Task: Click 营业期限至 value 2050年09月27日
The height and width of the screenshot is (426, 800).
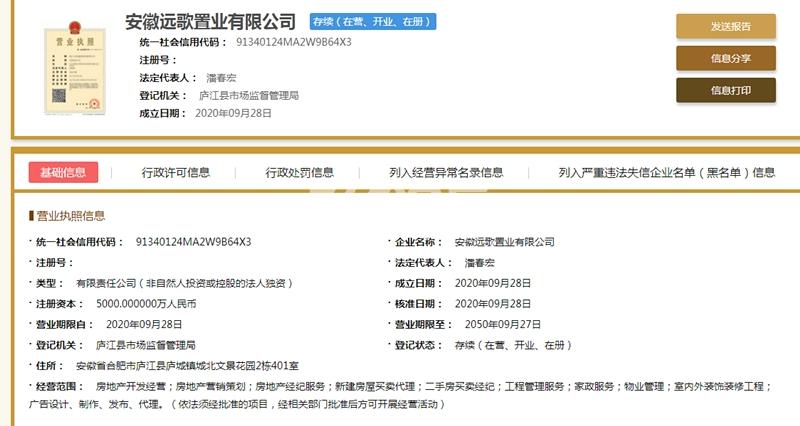Action: [x=503, y=324]
